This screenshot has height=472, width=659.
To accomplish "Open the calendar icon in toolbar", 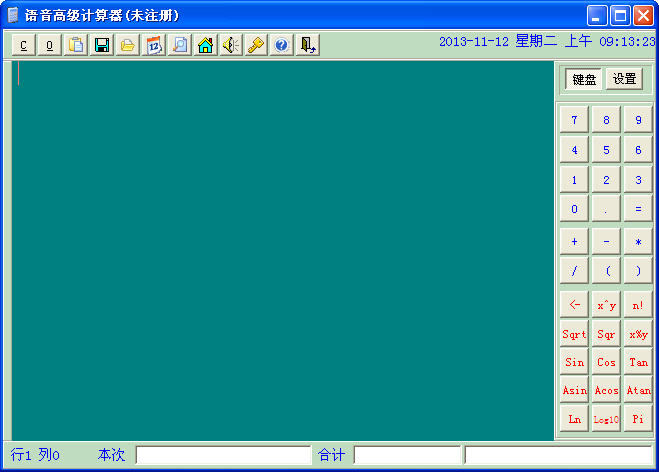I will (153, 45).
